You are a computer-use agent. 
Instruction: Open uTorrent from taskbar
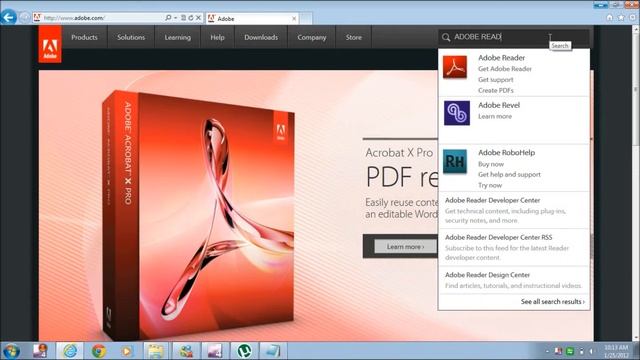244,351
